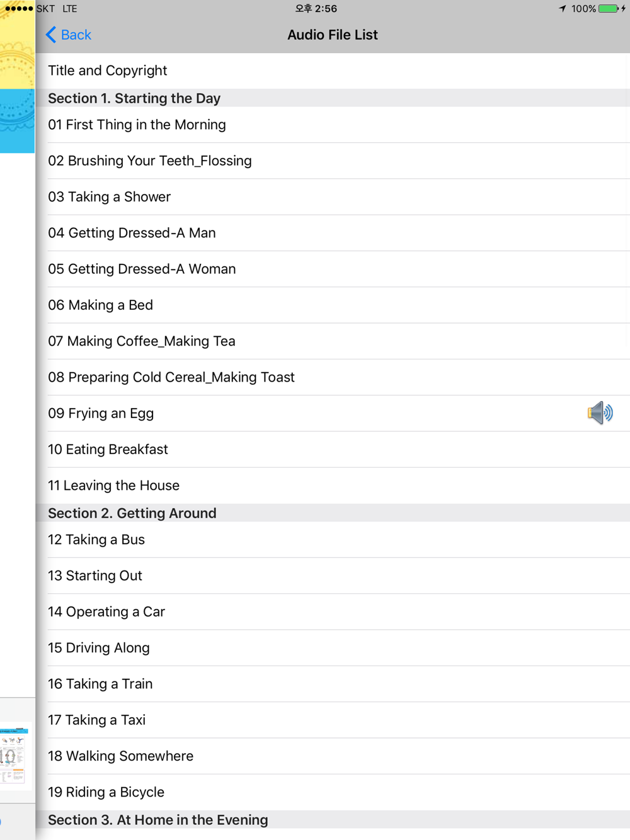Open 14 Operating a Car
Screen dimensions: 630x840
click(x=333, y=612)
